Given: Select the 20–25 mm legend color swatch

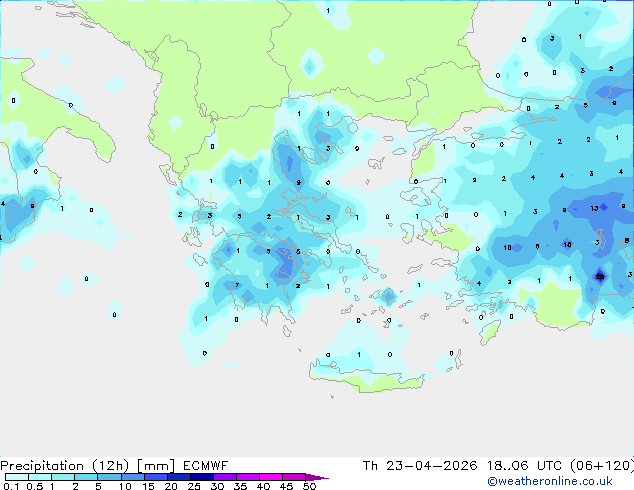Looking at the screenshot, I should [179, 477].
